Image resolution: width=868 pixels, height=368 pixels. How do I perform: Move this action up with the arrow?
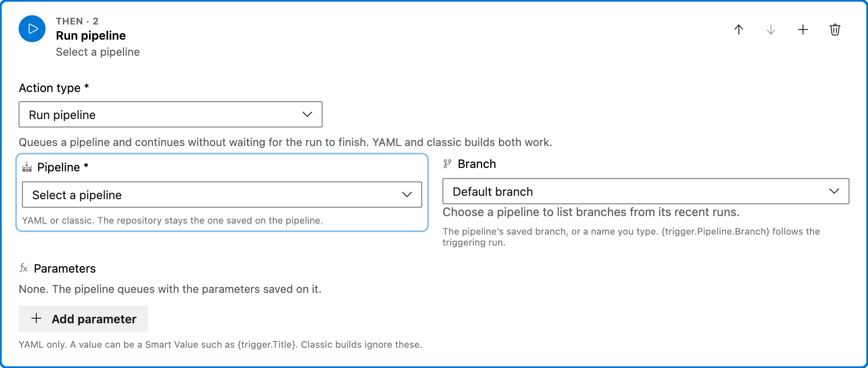pos(739,30)
